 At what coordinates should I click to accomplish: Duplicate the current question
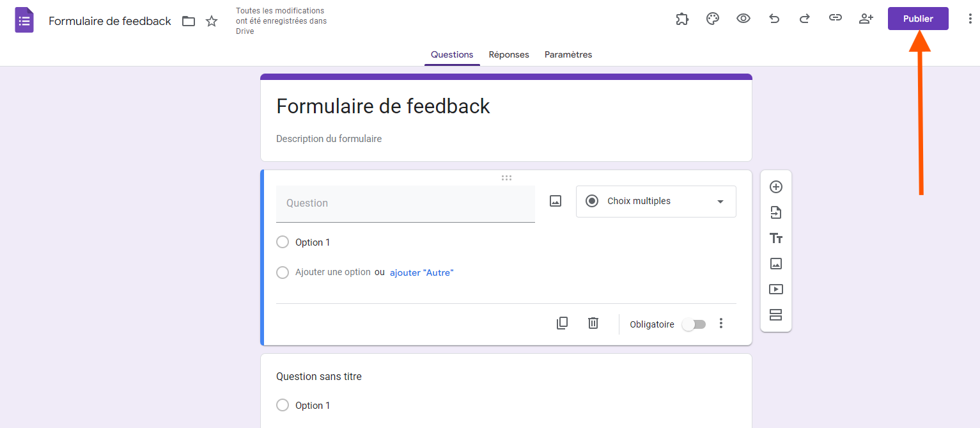pyautogui.click(x=562, y=323)
